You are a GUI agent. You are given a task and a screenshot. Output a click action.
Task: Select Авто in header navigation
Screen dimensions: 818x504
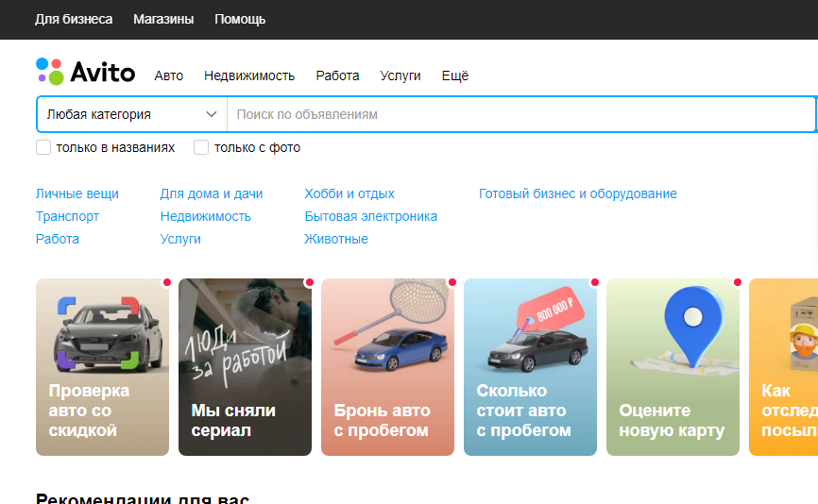click(168, 76)
